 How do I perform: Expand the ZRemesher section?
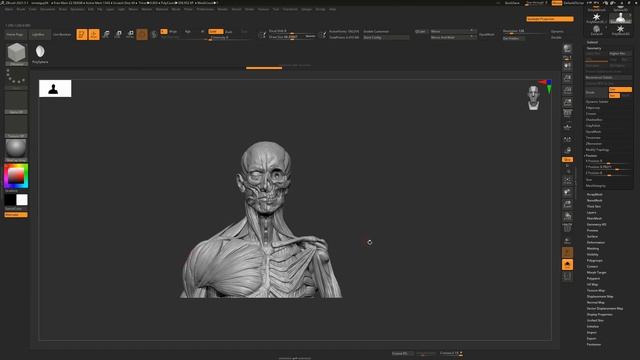pyautogui.click(x=593, y=144)
